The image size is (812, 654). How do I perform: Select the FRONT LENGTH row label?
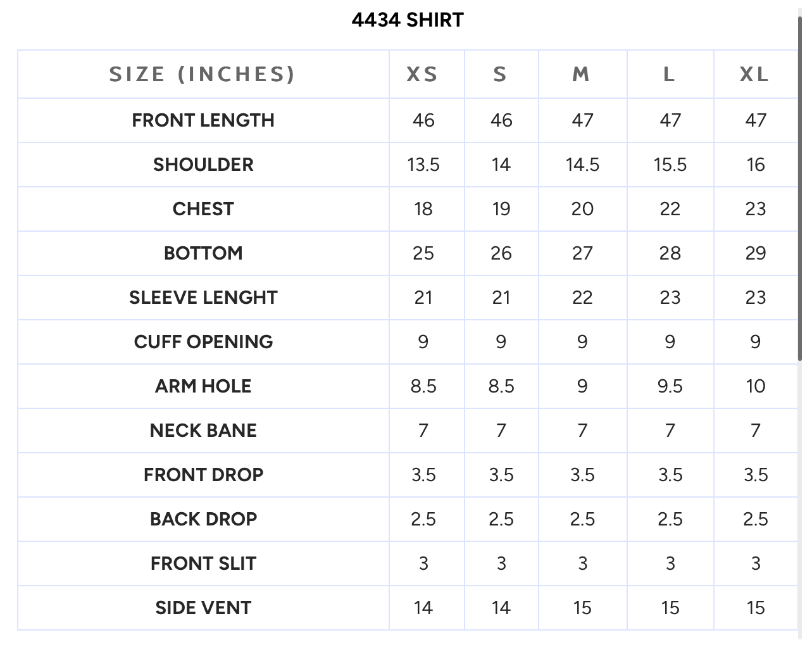coord(203,120)
